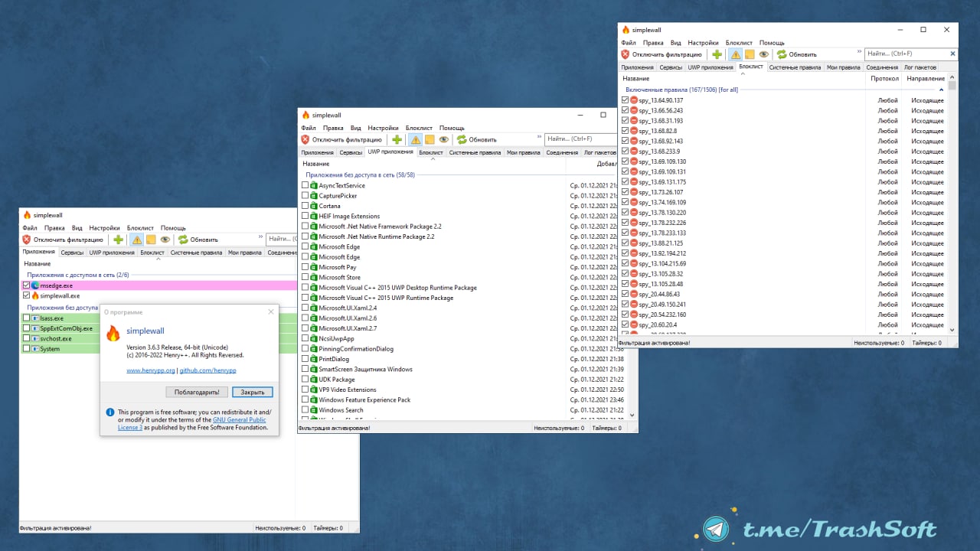Click the Закрыть button in About dialog
The image size is (980, 551).
pyautogui.click(x=253, y=392)
